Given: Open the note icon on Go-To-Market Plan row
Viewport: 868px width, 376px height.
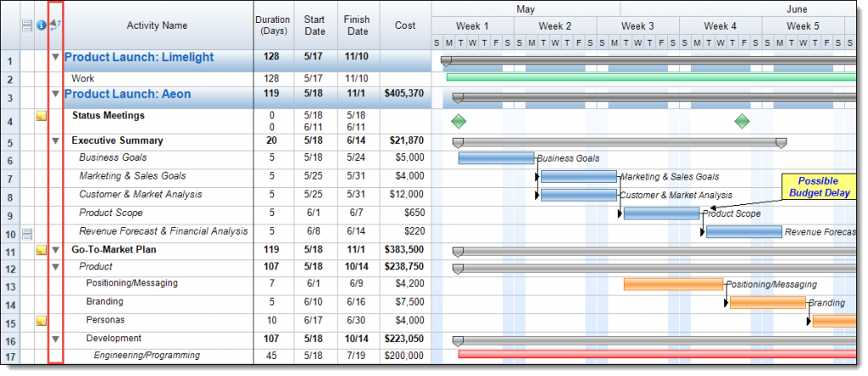Looking at the screenshot, I should coord(41,251).
